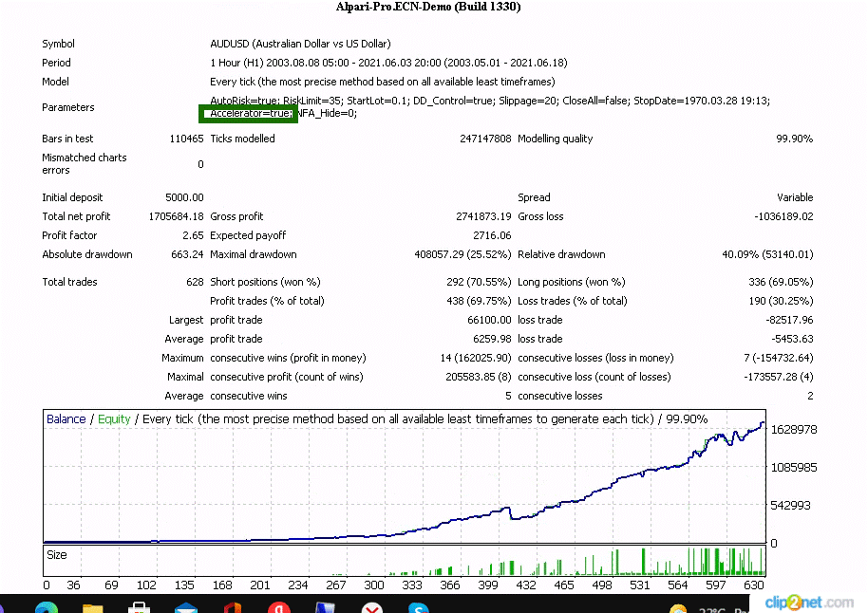The width and height of the screenshot is (868, 613).
Task: Click consecutive losses value 7 (-154732.64)
Action: [779, 358]
